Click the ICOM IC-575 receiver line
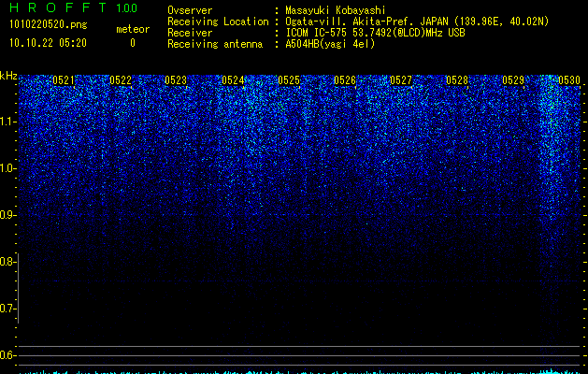 (x=375, y=33)
